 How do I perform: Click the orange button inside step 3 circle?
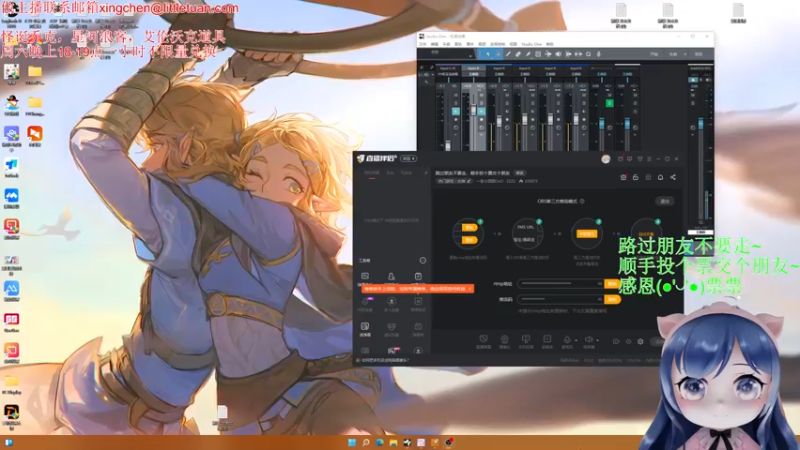click(x=587, y=234)
